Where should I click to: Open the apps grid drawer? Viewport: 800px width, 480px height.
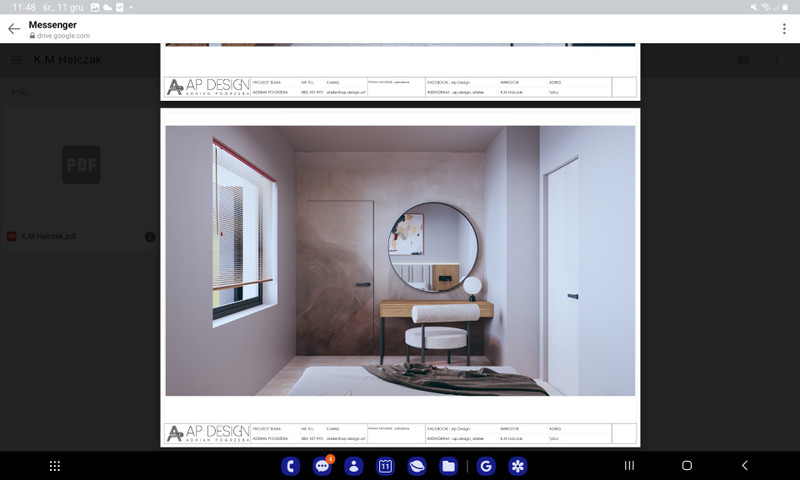pyautogui.click(x=55, y=466)
